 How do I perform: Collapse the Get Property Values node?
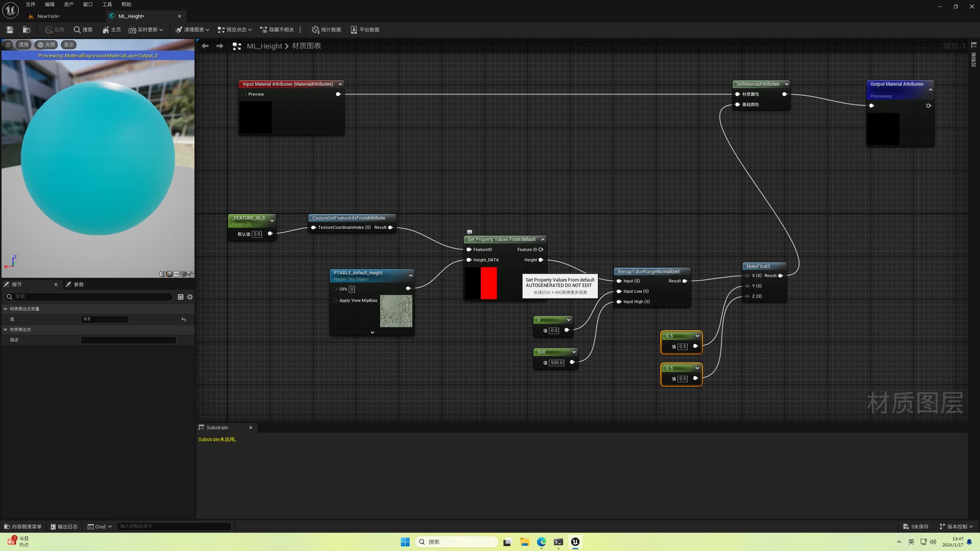[543, 239]
